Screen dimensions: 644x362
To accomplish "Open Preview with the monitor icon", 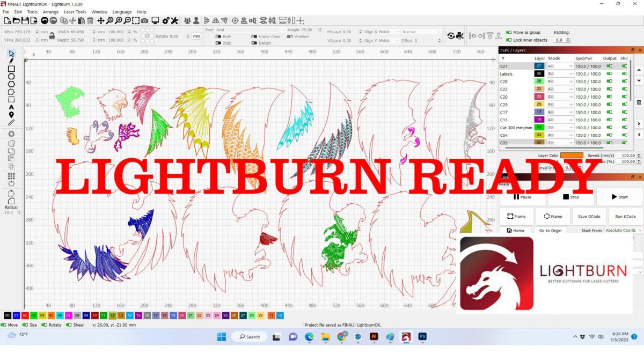I will tap(155, 21).
